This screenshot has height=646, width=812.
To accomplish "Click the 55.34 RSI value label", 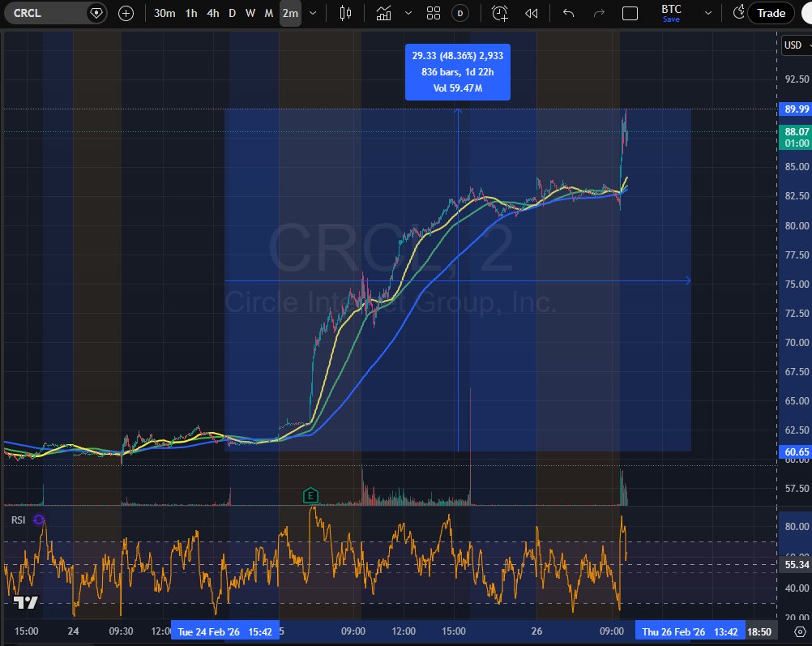I will pos(796,565).
